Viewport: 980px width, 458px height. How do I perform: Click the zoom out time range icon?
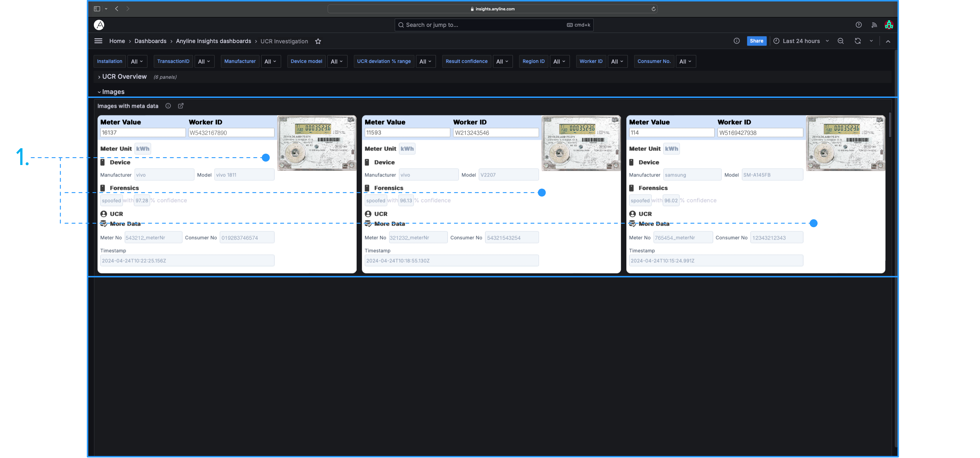coord(841,41)
